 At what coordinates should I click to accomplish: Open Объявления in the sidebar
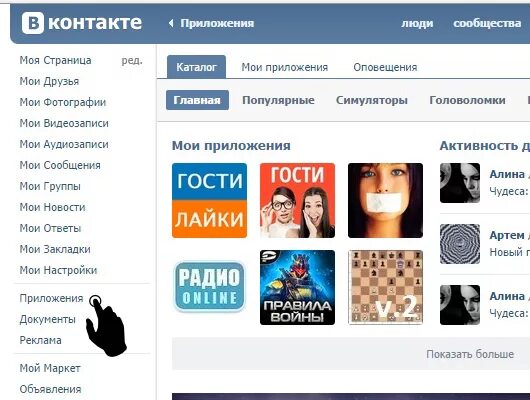(x=50, y=389)
